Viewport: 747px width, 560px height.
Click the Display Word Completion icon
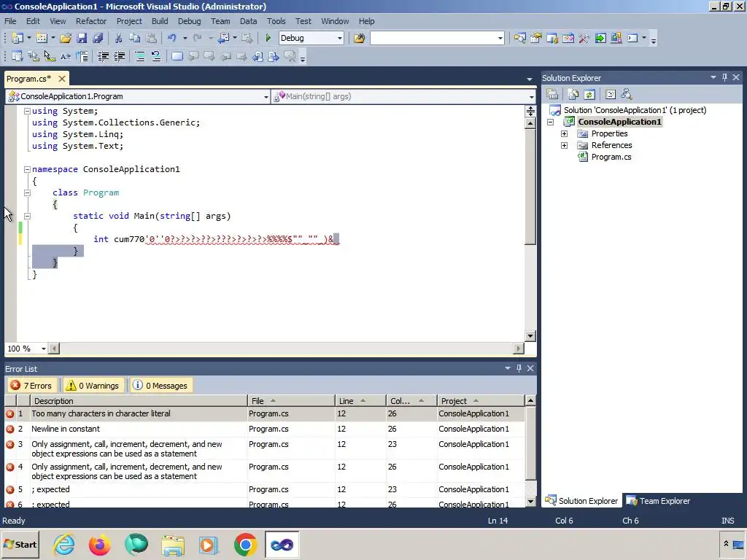tap(66, 57)
